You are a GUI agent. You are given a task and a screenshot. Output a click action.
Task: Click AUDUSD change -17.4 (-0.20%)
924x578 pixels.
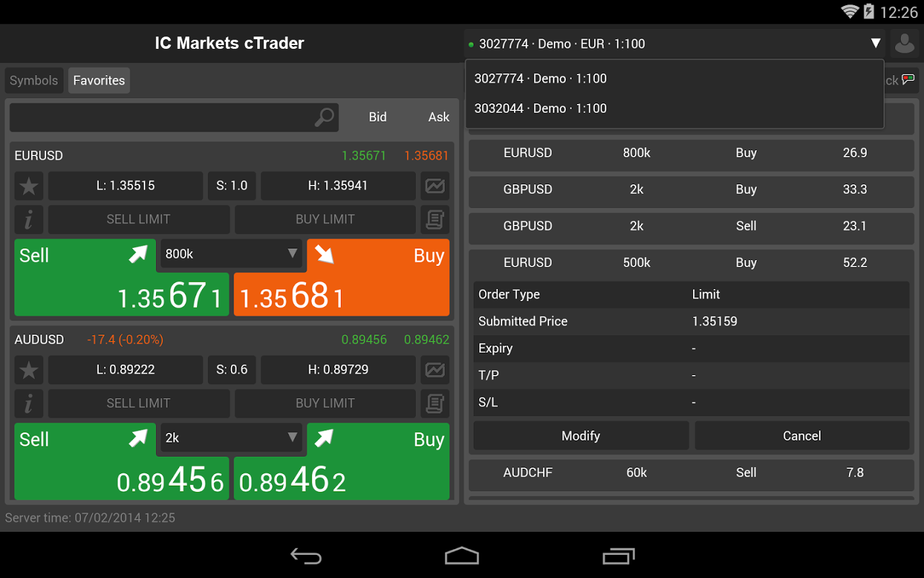point(125,340)
